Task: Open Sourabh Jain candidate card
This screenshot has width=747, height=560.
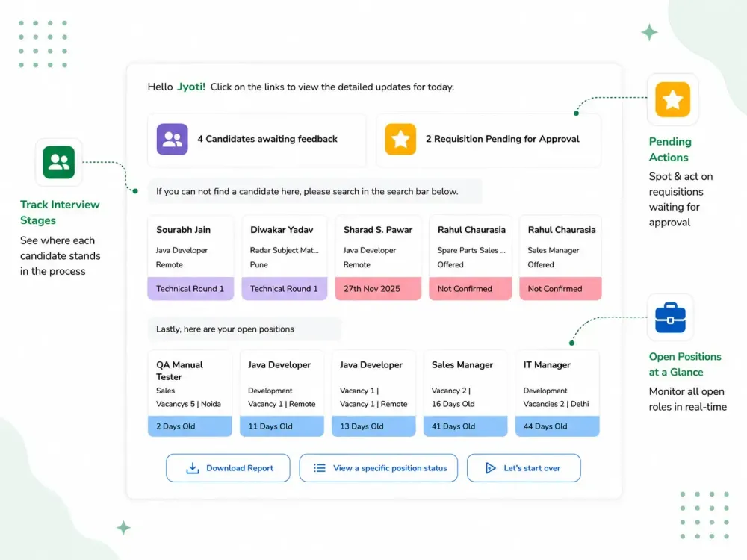Action: [x=190, y=258]
